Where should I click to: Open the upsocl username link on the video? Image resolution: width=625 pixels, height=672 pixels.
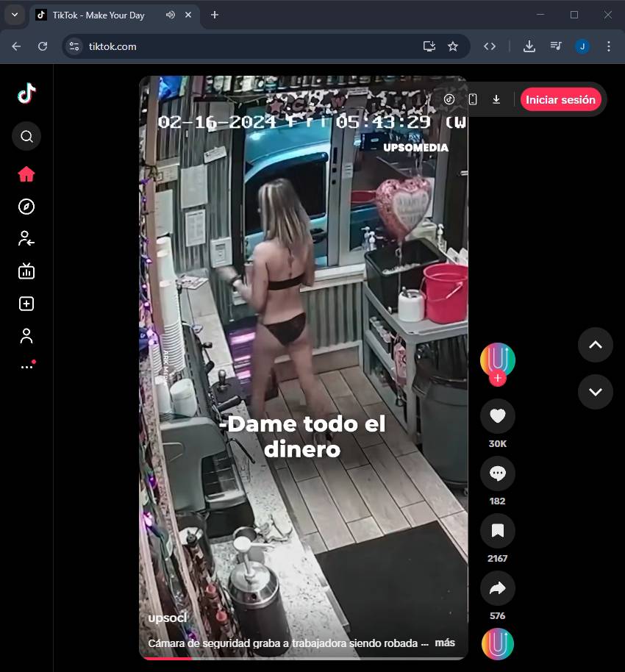tap(167, 618)
